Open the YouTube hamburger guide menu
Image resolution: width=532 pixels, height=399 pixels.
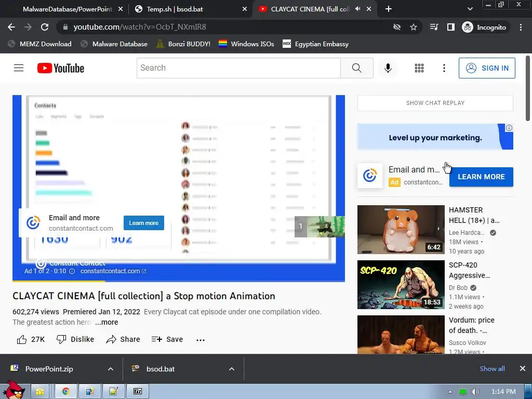click(19, 68)
